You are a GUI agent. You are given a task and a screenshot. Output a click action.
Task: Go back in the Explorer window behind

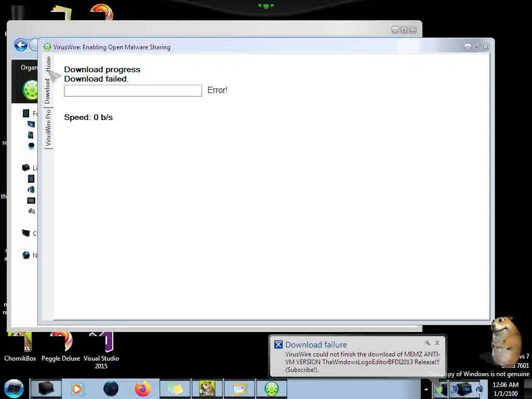click(x=21, y=45)
